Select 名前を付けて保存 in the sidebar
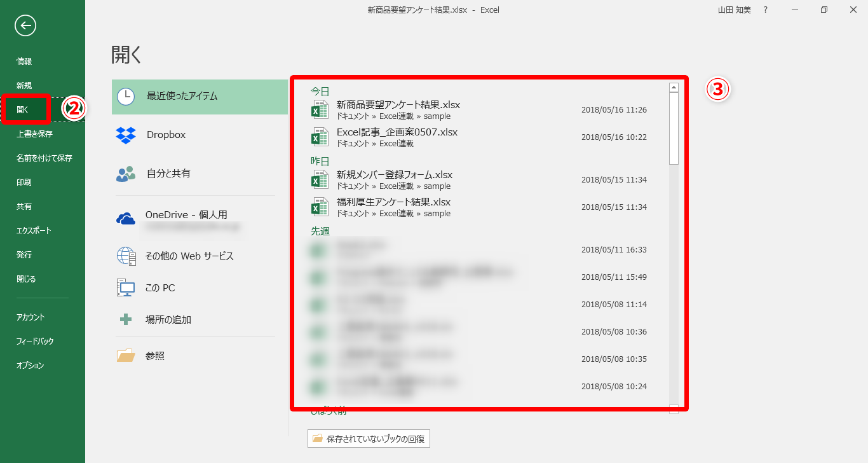 [44, 158]
